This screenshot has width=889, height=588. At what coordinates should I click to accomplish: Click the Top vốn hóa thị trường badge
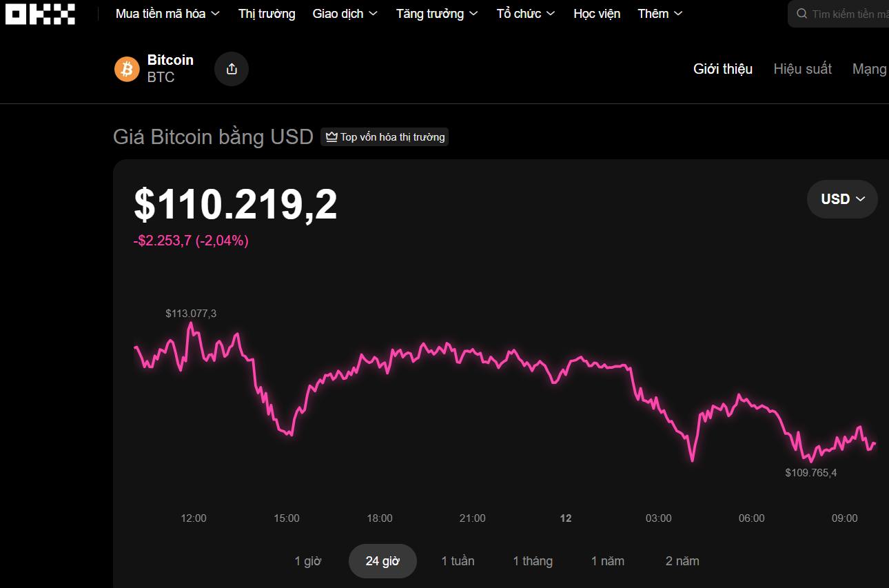pyautogui.click(x=385, y=137)
